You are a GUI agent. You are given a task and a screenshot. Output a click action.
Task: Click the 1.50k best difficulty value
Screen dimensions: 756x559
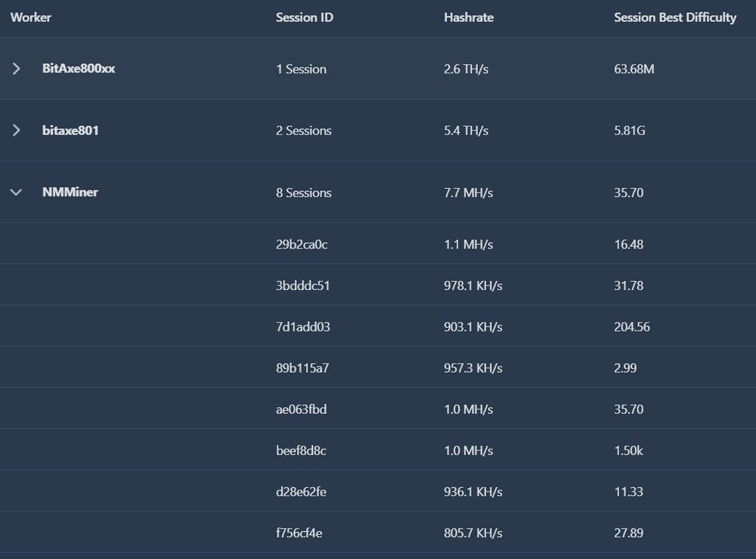(x=628, y=450)
